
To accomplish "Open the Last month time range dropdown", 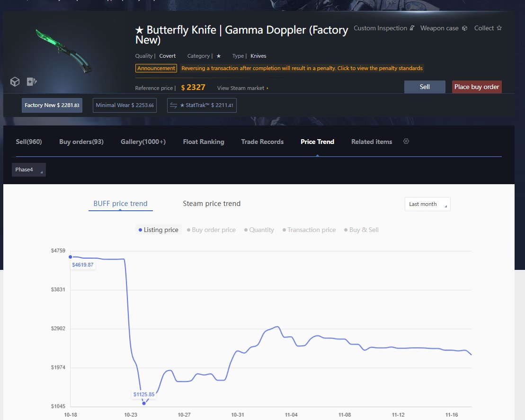I will [427, 204].
